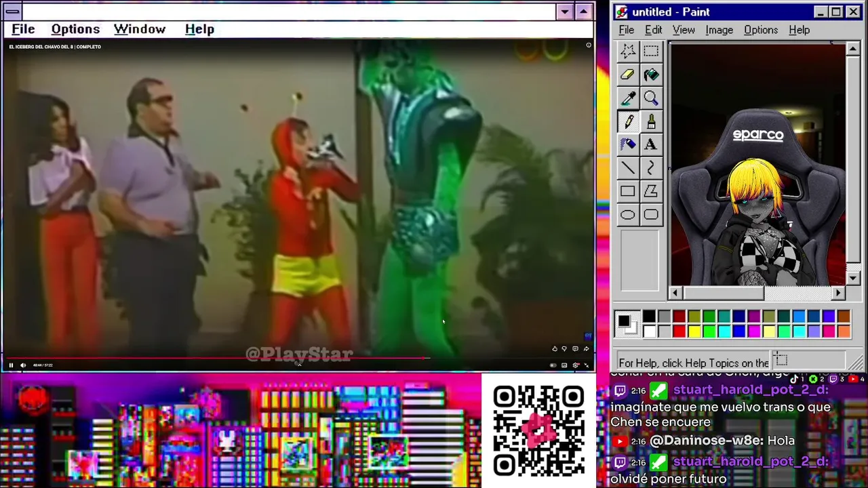Select the white color swatch in palette

click(649, 331)
